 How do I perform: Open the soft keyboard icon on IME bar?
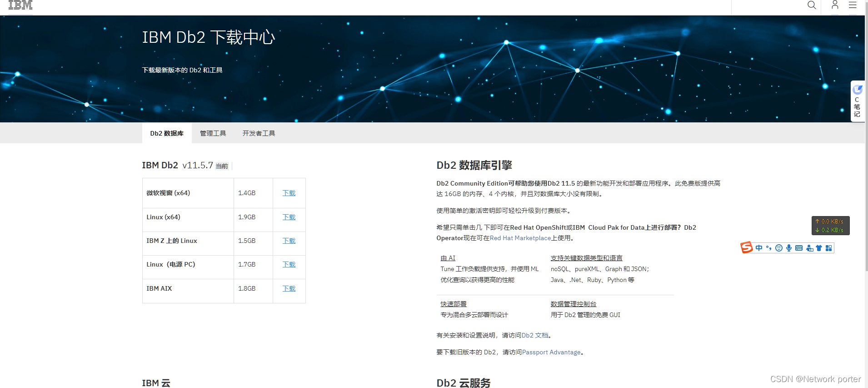pyautogui.click(x=799, y=248)
